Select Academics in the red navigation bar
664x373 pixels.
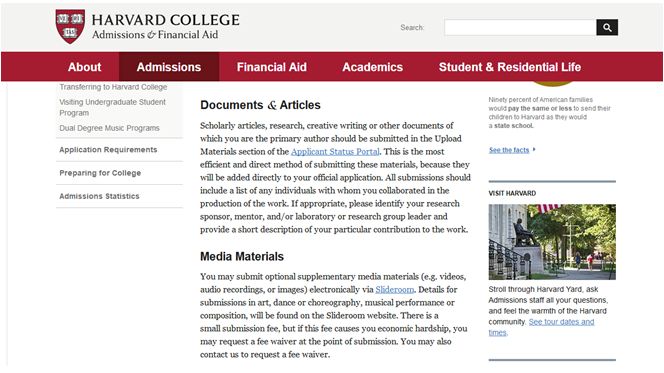[372, 67]
